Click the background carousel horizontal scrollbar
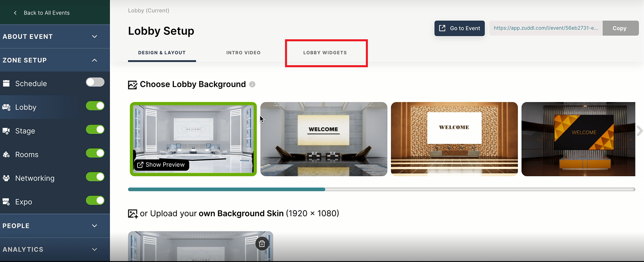The image size is (644, 262). 381,189
